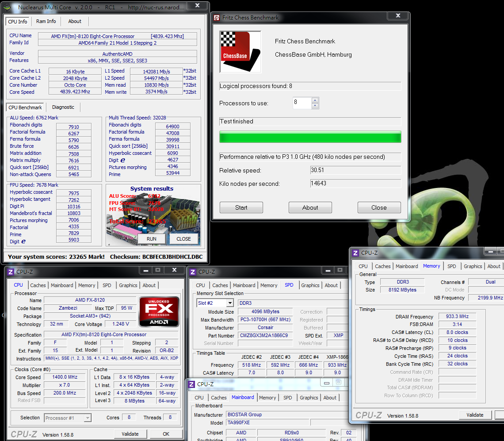Click the green benchmark progress bar
Screen dimensions: 504x441
(x=310, y=137)
